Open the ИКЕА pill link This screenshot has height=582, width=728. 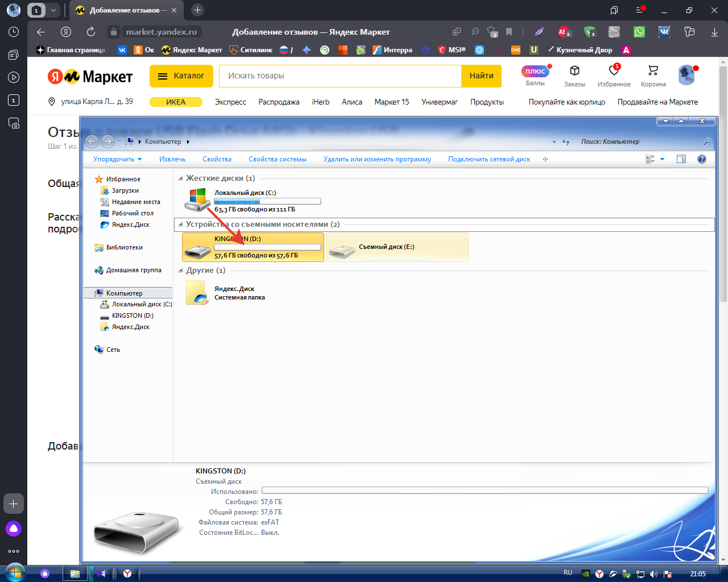tap(176, 102)
